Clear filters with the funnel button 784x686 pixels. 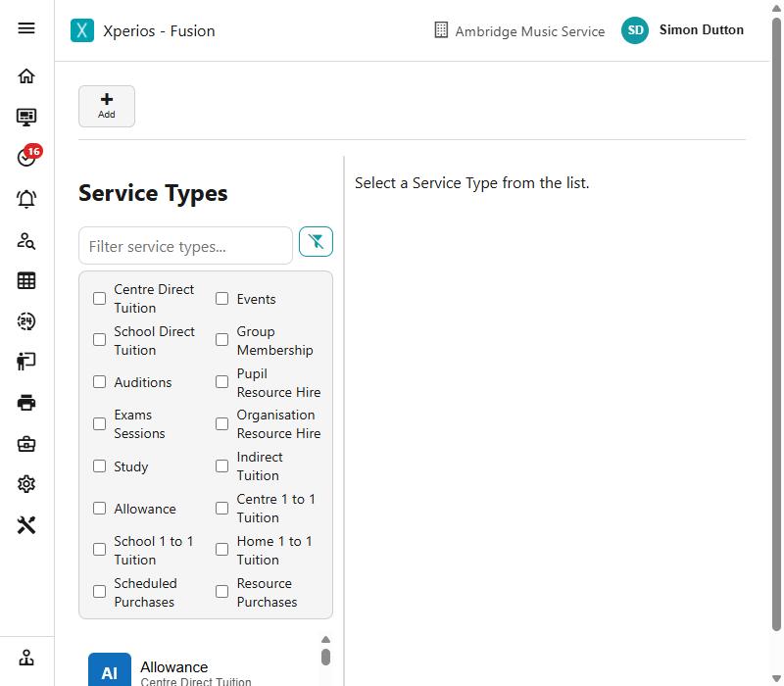[x=316, y=242]
